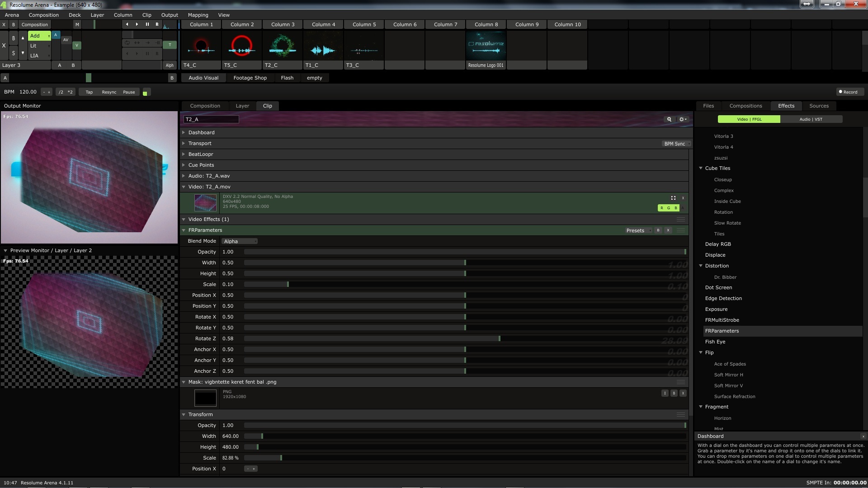Click the T2_C clip thumbnail

tap(283, 46)
